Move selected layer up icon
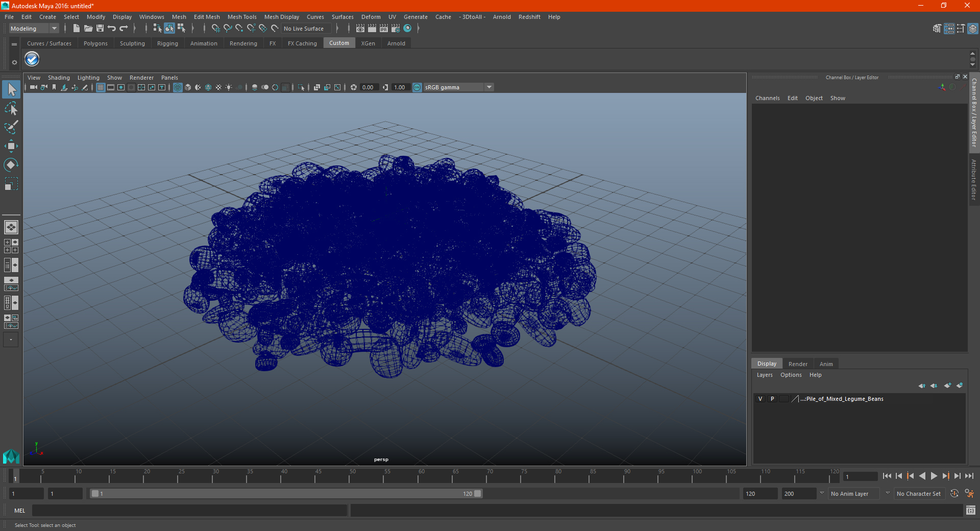980x531 pixels. [x=922, y=385]
